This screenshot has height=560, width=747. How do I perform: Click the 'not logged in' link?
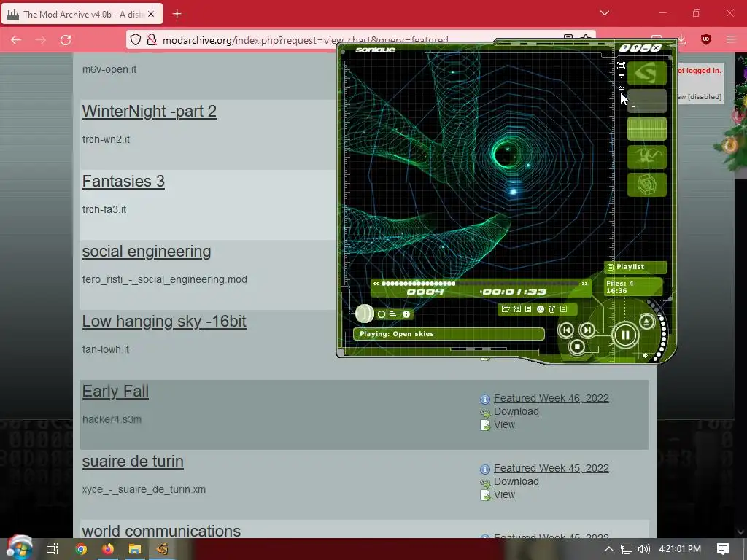[x=699, y=71]
